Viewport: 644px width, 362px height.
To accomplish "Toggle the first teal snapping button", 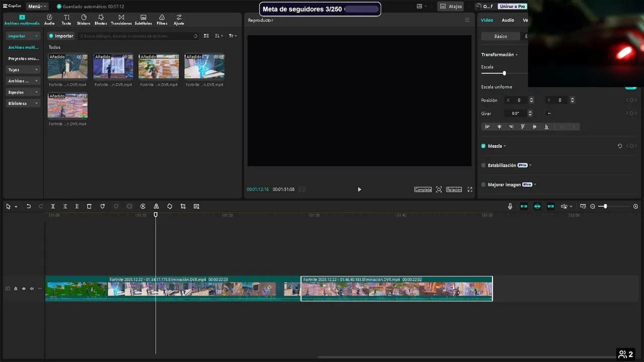I will coord(524,206).
